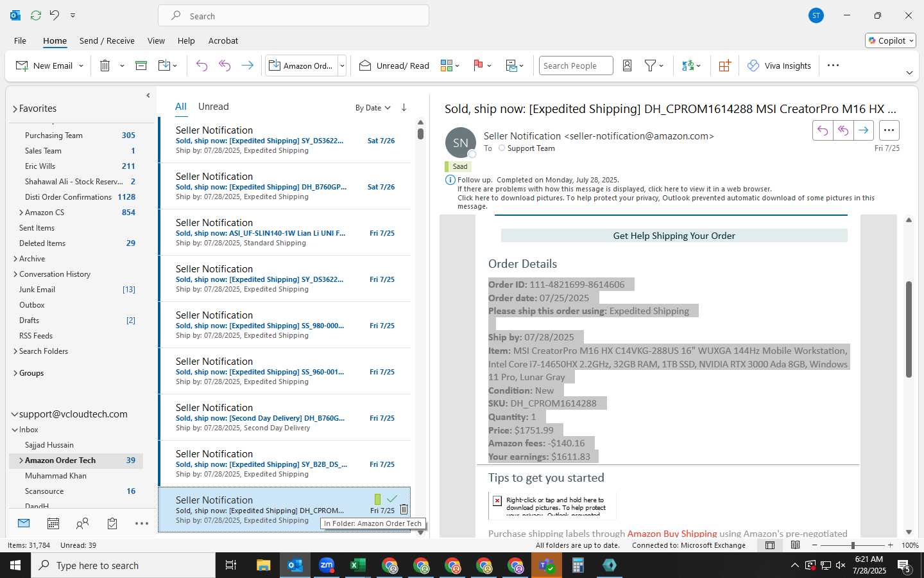Click the zoom slider handle
Viewport: 924px width, 578px height.
point(853,545)
